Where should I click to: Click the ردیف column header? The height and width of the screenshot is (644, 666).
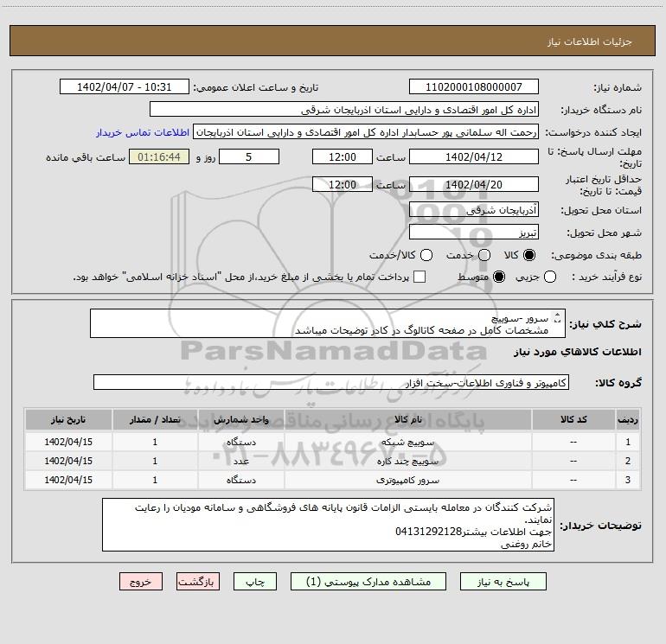[628, 419]
